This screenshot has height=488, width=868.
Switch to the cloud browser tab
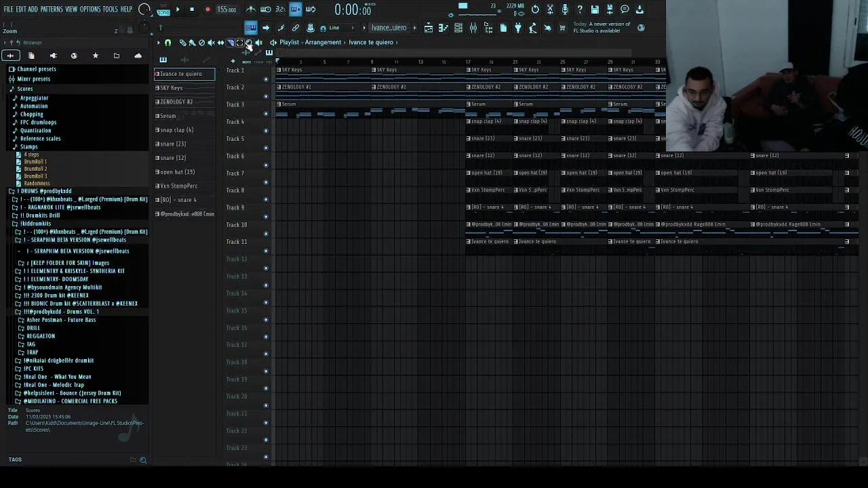click(138, 56)
